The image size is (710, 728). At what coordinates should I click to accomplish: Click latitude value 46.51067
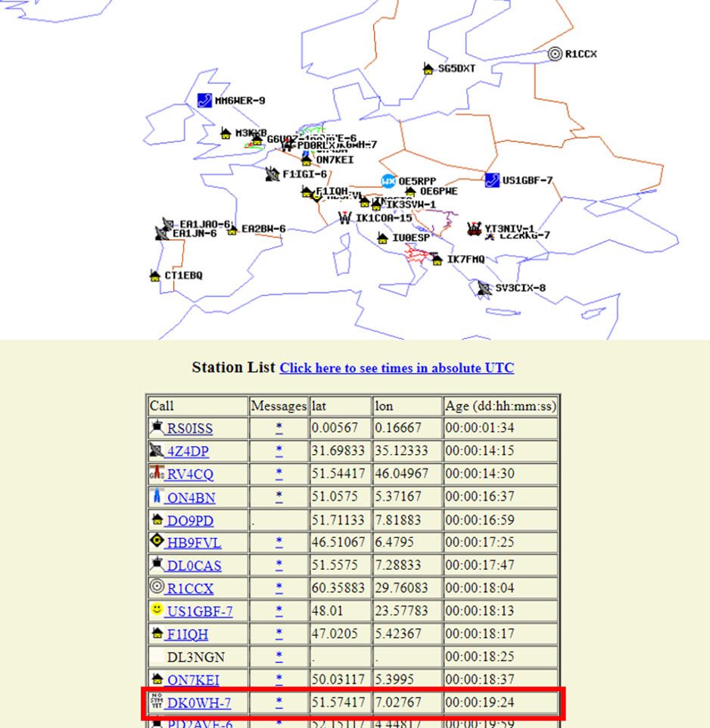point(338,543)
